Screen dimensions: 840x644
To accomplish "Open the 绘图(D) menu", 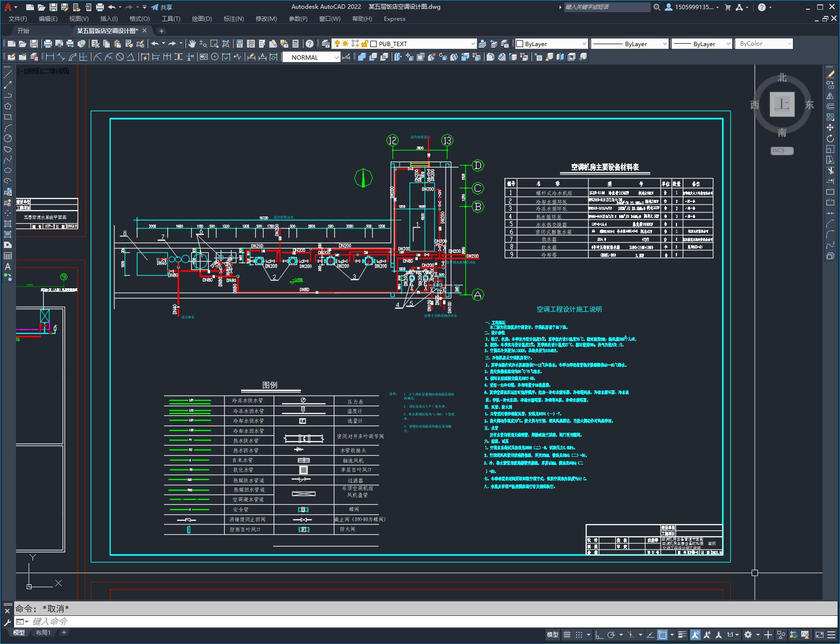I will click(x=201, y=18).
